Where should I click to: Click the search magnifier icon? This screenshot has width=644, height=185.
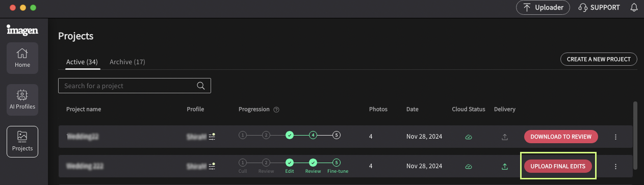pyautogui.click(x=201, y=86)
